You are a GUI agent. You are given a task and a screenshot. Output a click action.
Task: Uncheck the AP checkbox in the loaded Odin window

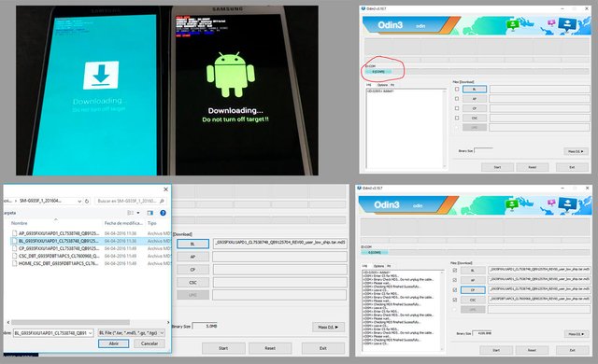[x=455, y=280]
